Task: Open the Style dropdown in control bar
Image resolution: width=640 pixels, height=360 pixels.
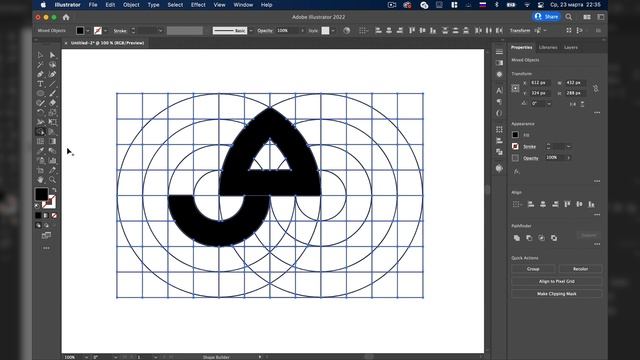Action: [x=333, y=31]
